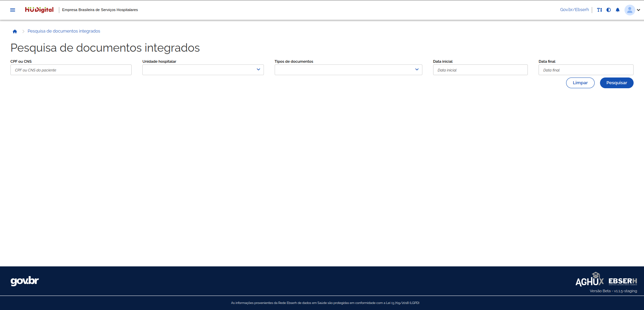Select the Data final date field
The width and height of the screenshot is (644, 310).
click(x=586, y=70)
